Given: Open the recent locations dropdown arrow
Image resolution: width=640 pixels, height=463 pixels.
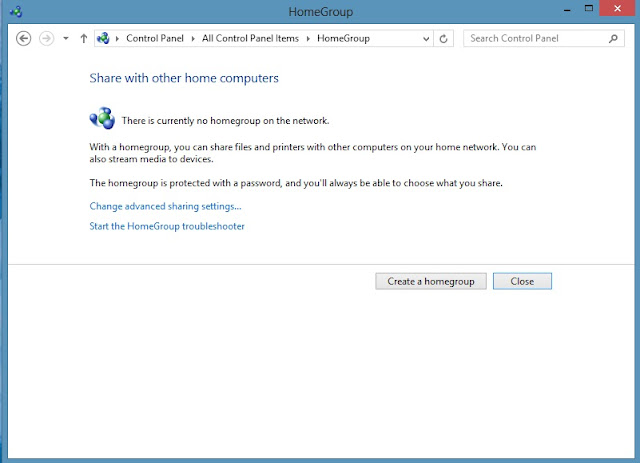Looking at the screenshot, I should click(x=66, y=38).
